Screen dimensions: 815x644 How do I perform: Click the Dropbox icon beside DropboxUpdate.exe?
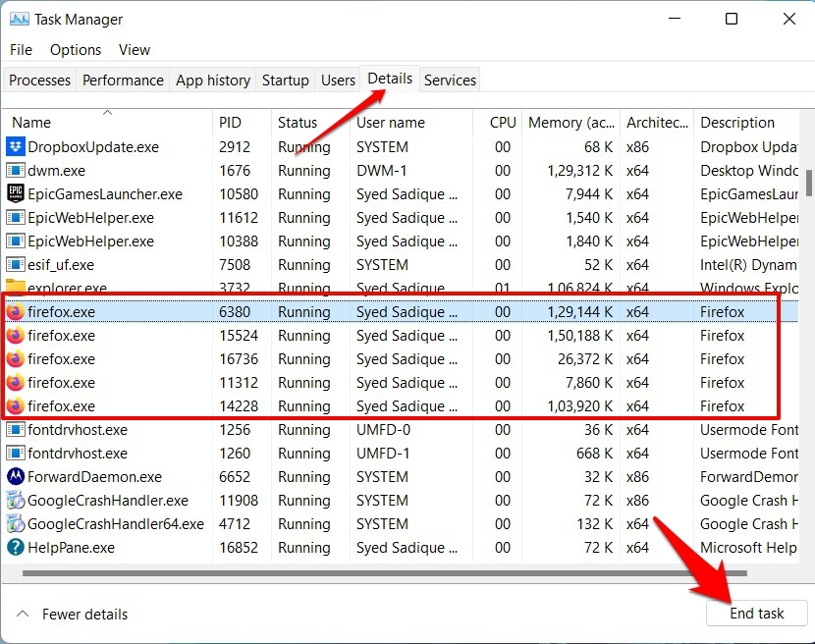(x=16, y=147)
